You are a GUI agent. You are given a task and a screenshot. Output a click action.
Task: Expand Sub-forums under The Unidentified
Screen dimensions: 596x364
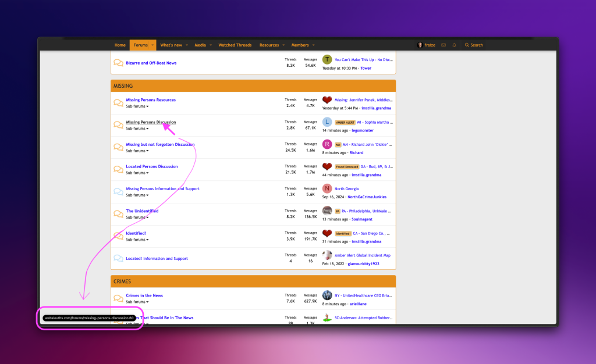pyautogui.click(x=137, y=217)
